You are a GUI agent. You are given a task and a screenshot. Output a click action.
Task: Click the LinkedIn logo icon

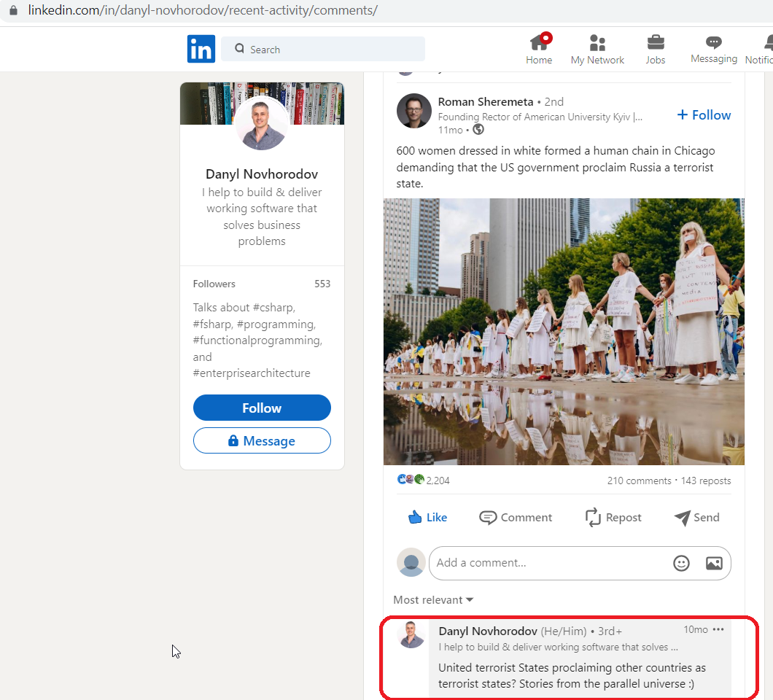(201, 49)
